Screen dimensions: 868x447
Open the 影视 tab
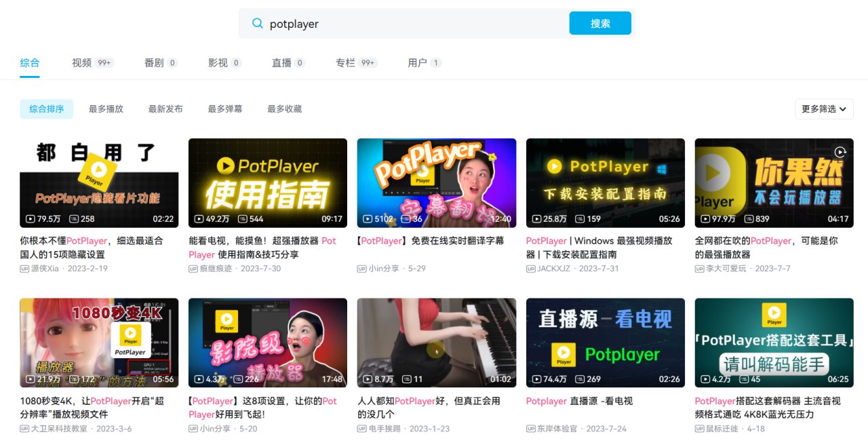tap(224, 62)
